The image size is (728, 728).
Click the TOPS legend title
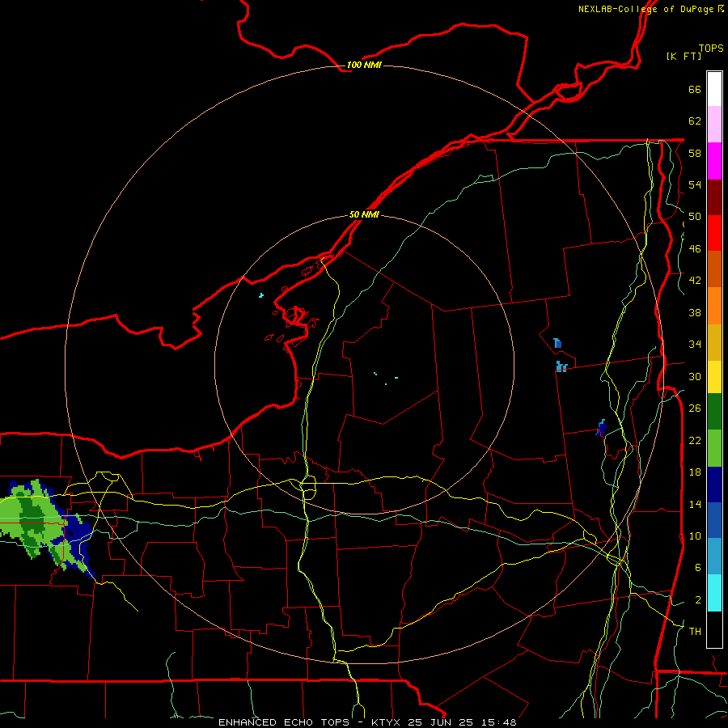[711, 49]
